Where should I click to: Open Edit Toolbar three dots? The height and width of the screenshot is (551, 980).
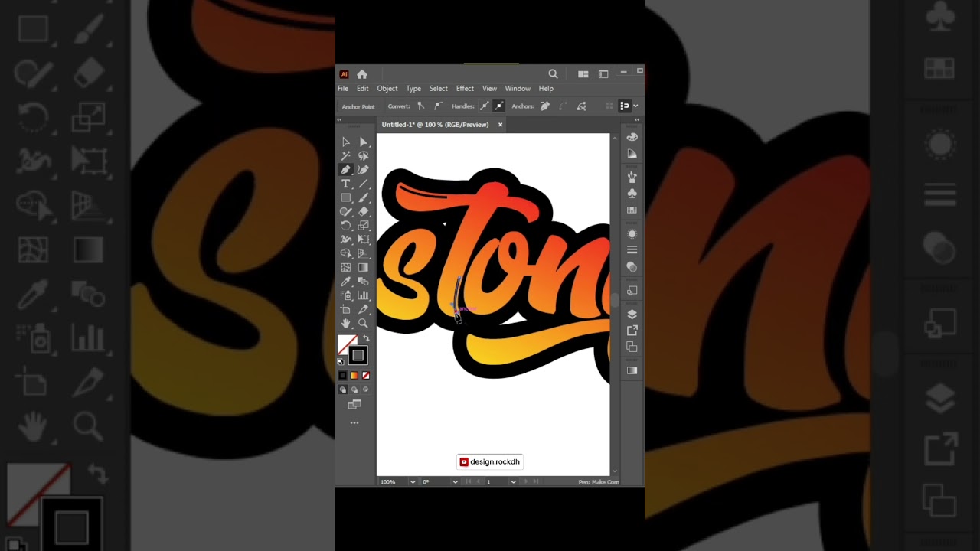[354, 422]
